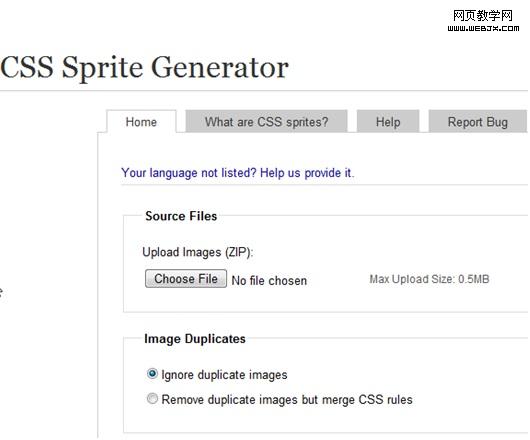Select Remove duplicate images but merge CSS rules
This screenshot has height=440, width=530.
point(152,399)
